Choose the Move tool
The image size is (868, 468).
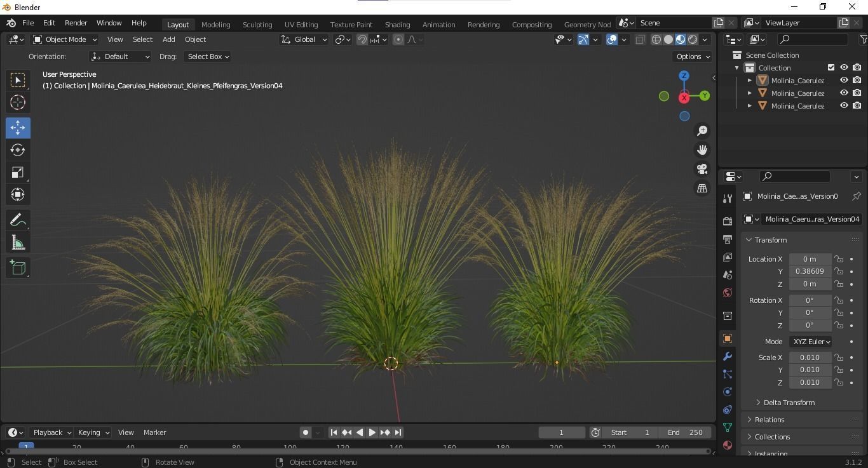[18, 128]
